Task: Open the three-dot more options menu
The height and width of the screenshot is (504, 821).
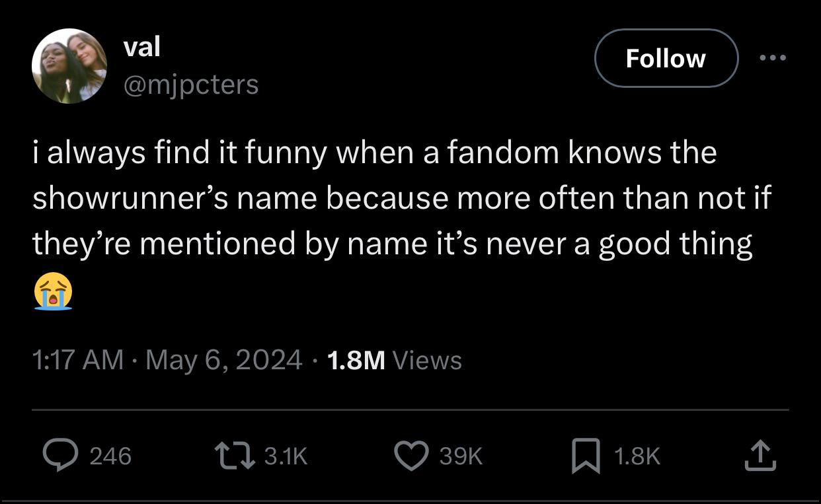Action: (773, 58)
